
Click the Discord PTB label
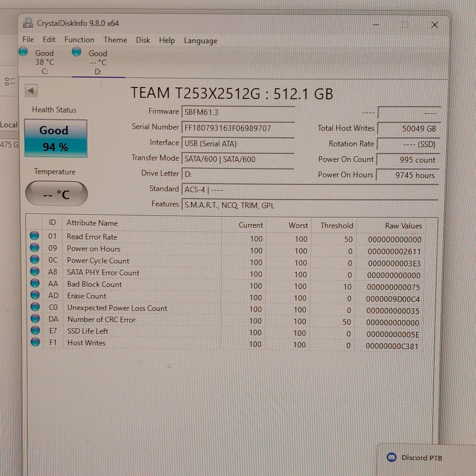[422, 458]
